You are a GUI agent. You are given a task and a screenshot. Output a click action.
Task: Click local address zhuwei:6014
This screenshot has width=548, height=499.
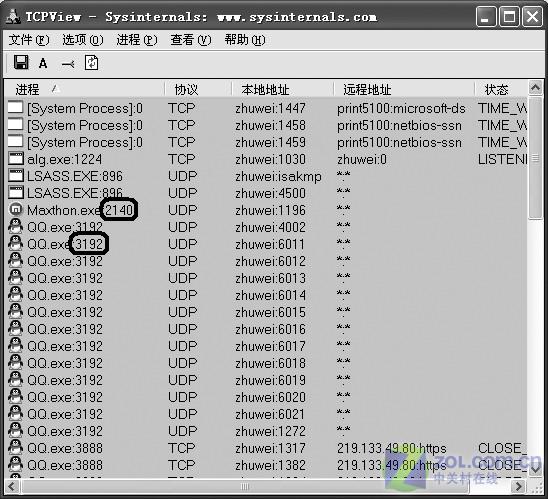[x=271, y=295]
